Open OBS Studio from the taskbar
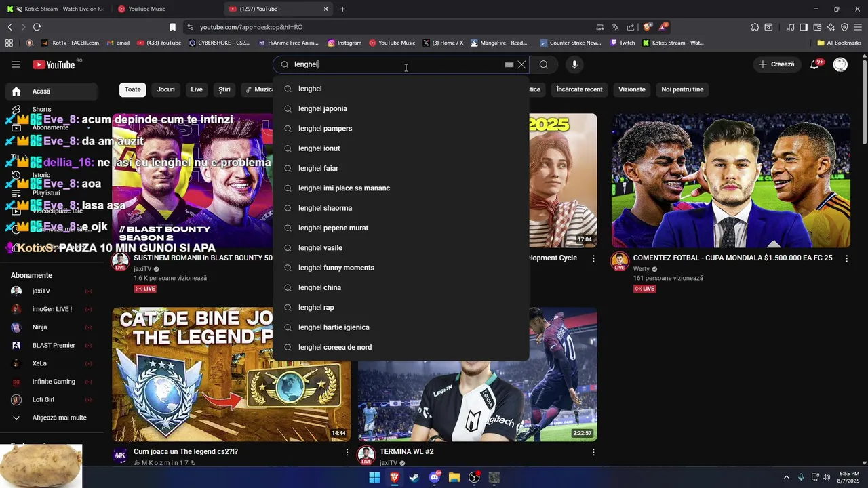 pyautogui.click(x=475, y=478)
